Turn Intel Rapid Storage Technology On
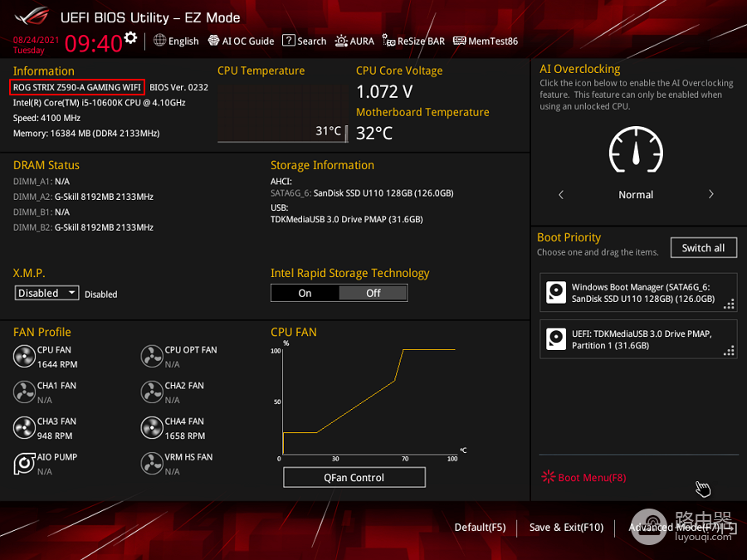The image size is (747, 560). point(305,294)
